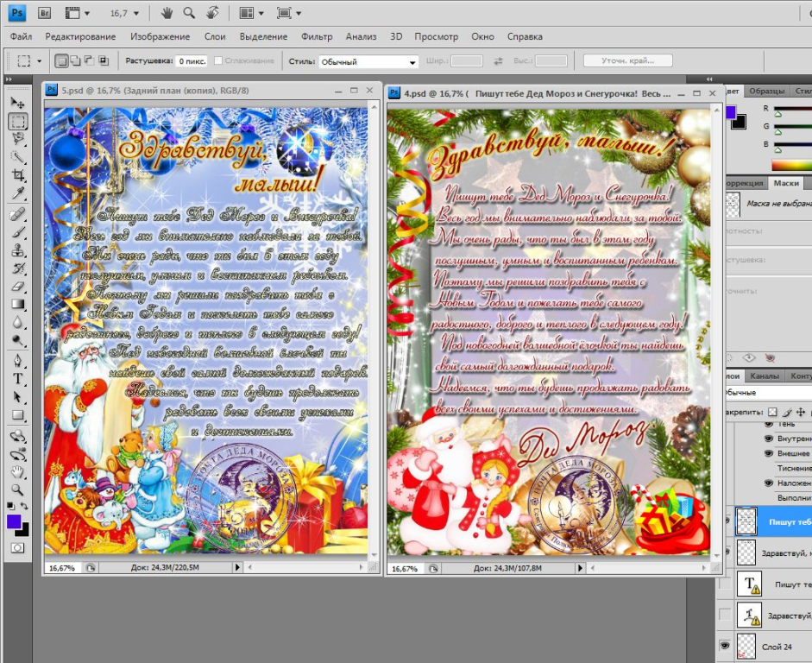This screenshot has width=812, height=663.
Task: Open the layer blend mode dropdown
Action: click(768, 392)
